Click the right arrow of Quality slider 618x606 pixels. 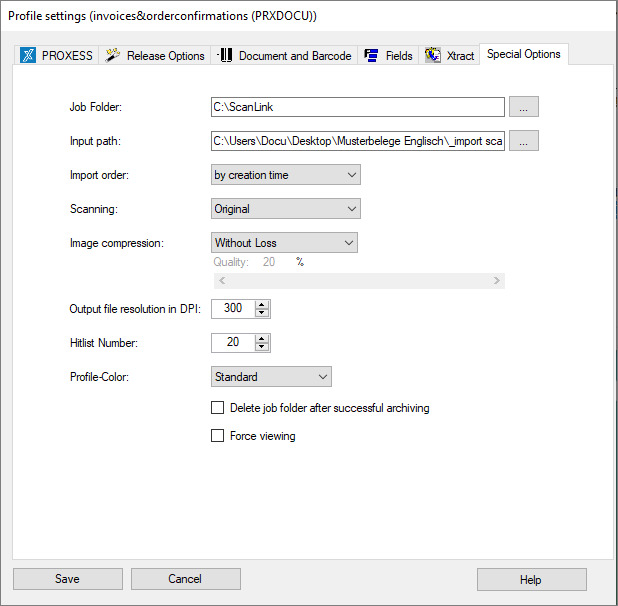(x=497, y=281)
